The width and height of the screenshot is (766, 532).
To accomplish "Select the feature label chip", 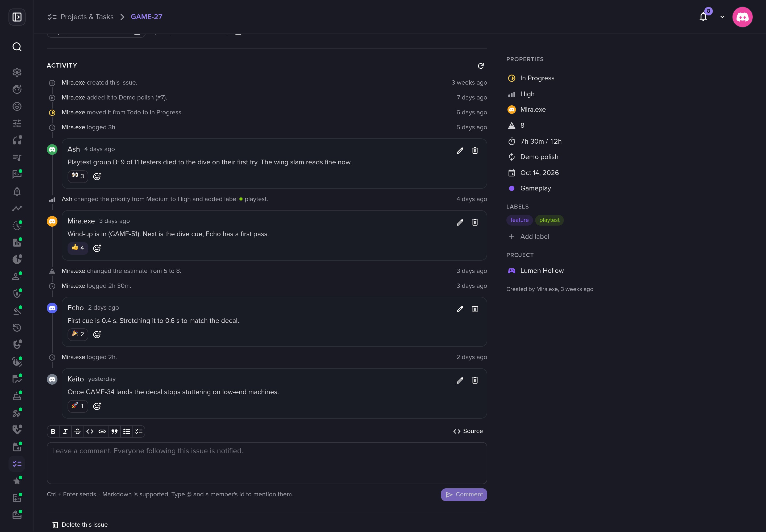I will [519, 220].
